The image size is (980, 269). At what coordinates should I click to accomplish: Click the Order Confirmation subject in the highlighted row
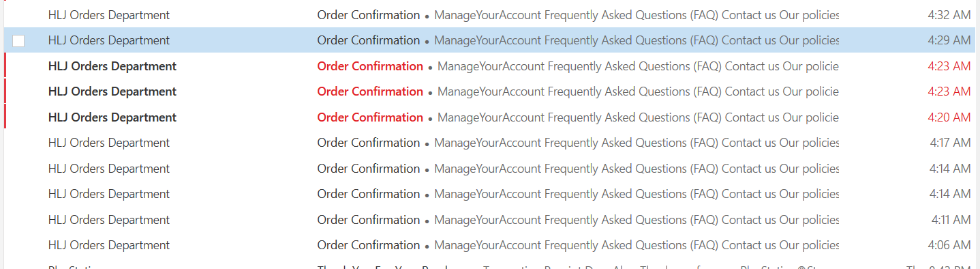pyautogui.click(x=369, y=40)
